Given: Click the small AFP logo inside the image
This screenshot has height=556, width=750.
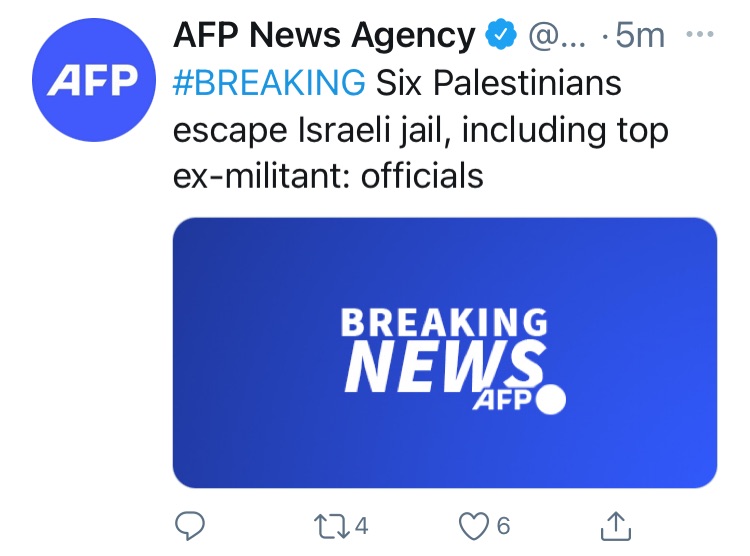Looking at the screenshot, I should pyautogui.click(x=505, y=400).
